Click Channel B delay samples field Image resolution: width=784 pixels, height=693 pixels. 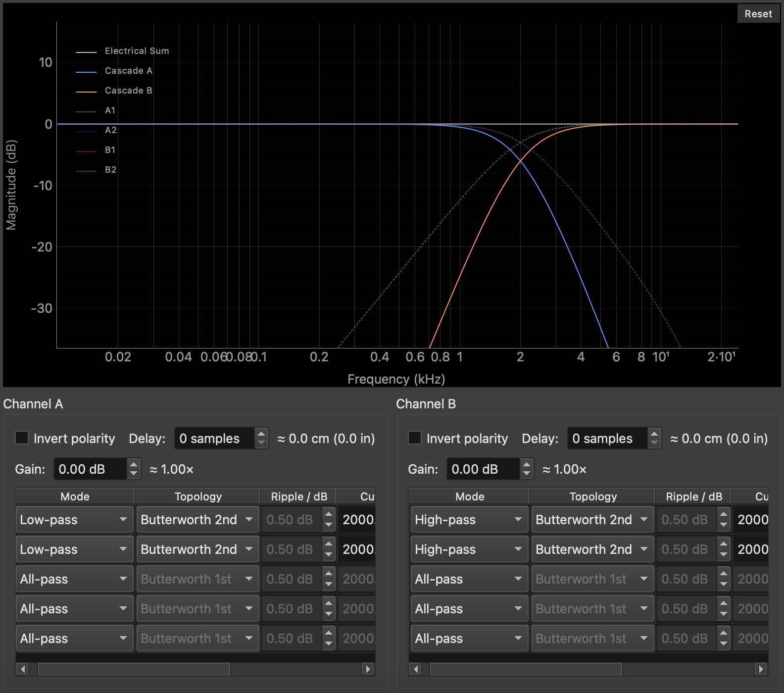pos(607,439)
